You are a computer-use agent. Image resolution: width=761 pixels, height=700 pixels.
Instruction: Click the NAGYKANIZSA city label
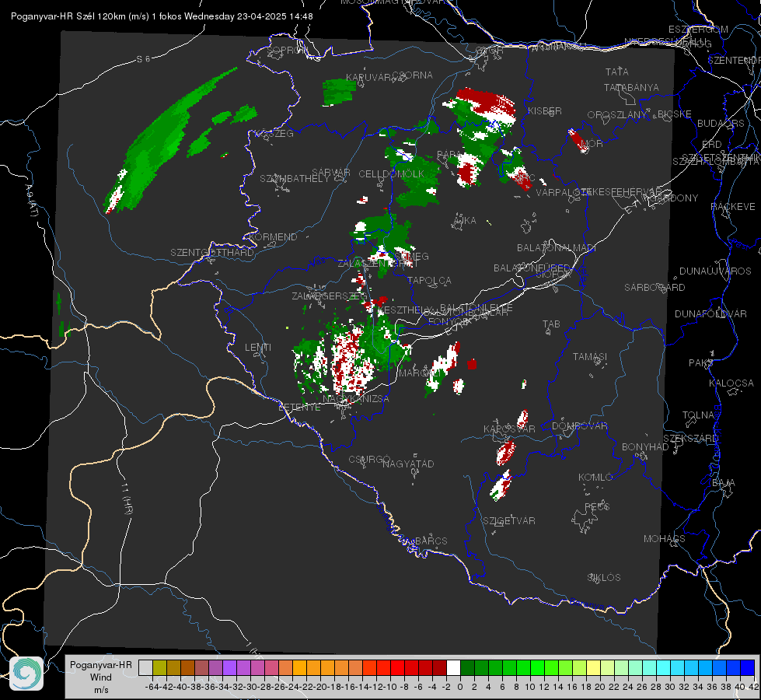(x=356, y=399)
